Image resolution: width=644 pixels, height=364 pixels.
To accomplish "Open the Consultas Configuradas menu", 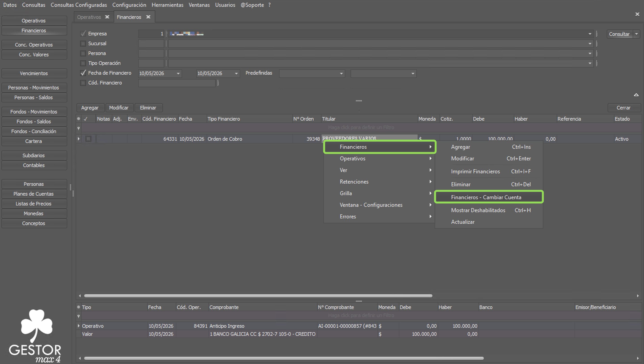I will pyautogui.click(x=78, y=5).
